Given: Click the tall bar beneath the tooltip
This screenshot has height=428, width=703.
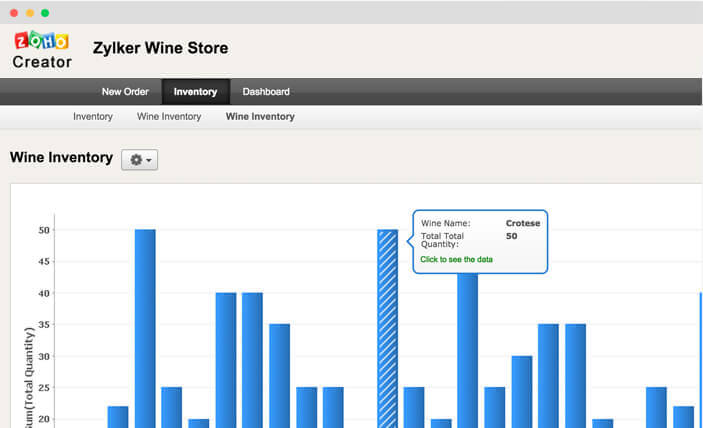Looking at the screenshot, I should 468,350.
